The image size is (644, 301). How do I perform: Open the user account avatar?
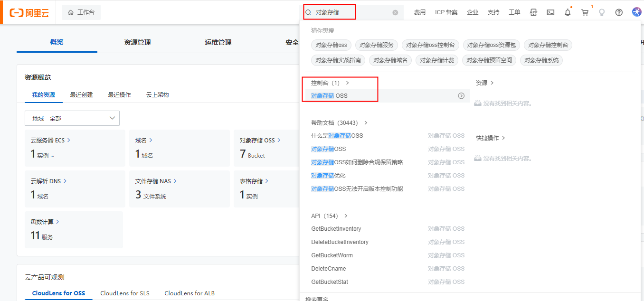coord(637,12)
